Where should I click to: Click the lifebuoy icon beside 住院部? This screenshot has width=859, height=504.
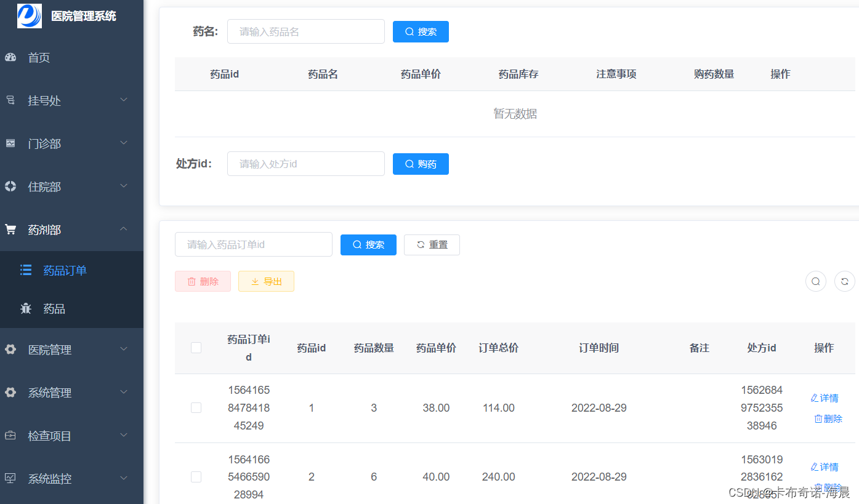point(10,186)
